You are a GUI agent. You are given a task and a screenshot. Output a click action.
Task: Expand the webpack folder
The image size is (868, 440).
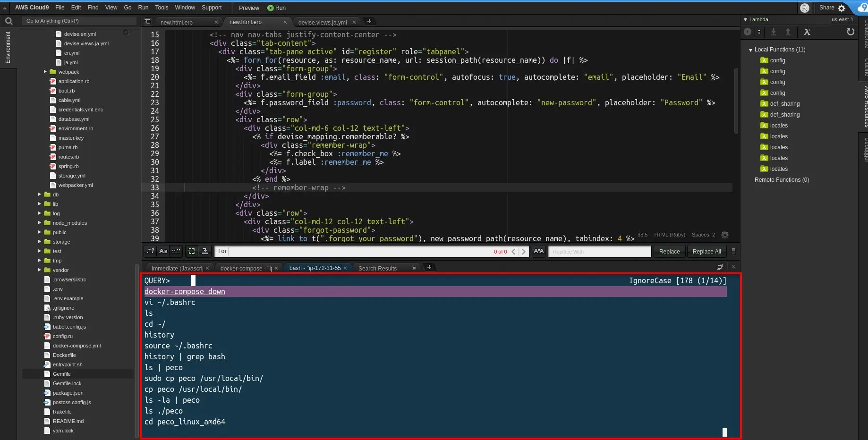point(45,72)
